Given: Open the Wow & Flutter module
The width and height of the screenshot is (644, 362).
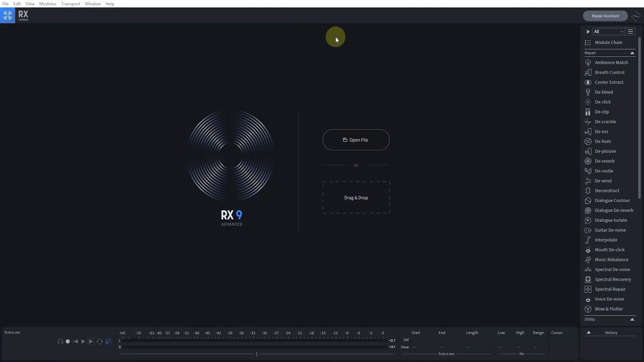Looking at the screenshot, I should click(x=608, y=309).
